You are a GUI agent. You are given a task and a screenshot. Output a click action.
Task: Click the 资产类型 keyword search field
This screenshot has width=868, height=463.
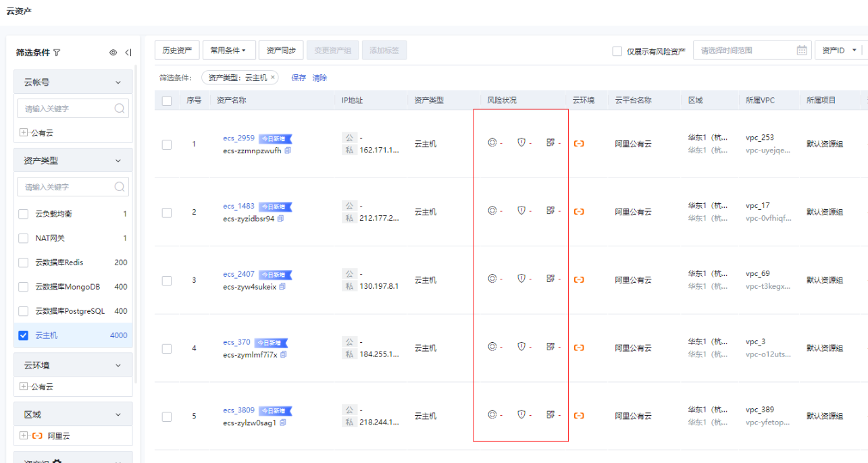click(66, 187)
